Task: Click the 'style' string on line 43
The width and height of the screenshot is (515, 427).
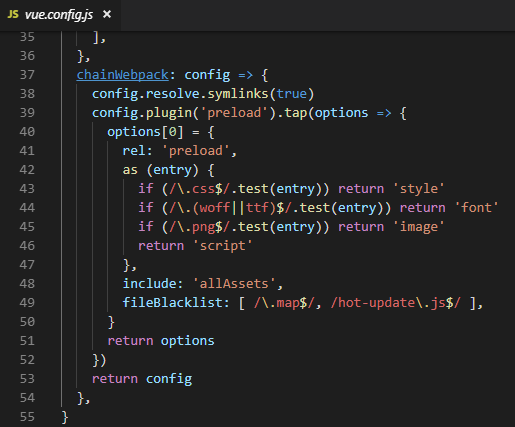Action: (x=419, y=189)
